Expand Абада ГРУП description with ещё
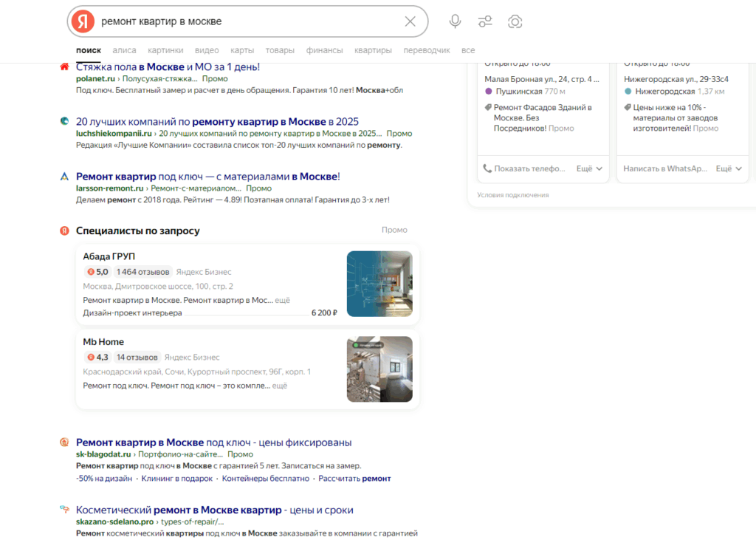Image resolution: width=756 pixels, height=540 pixels. pos(283,300)
